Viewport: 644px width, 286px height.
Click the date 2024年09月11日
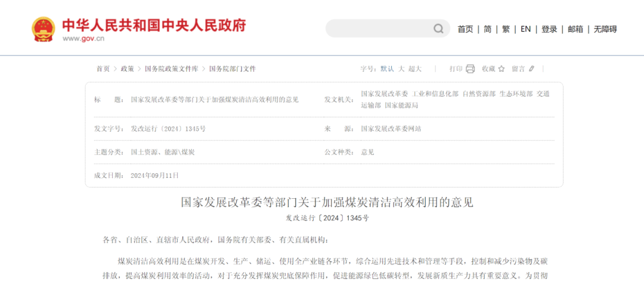[x=154, y=176]
